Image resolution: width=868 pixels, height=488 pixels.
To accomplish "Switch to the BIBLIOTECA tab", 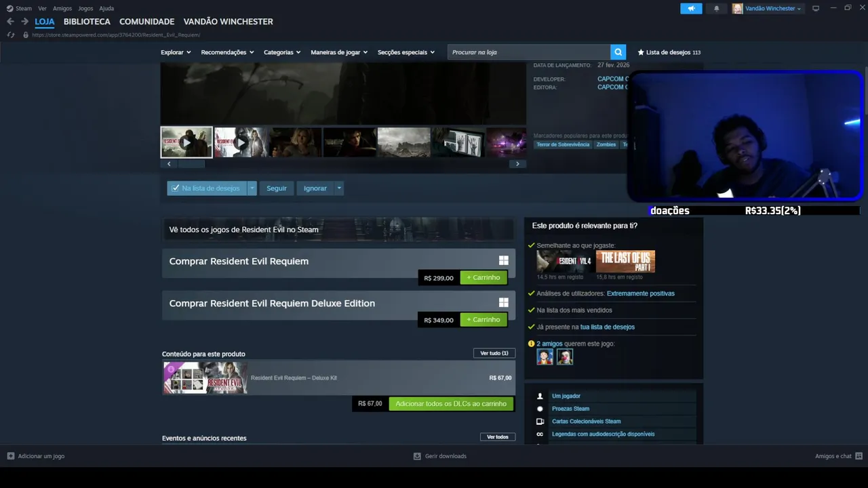I will (87, 22).
